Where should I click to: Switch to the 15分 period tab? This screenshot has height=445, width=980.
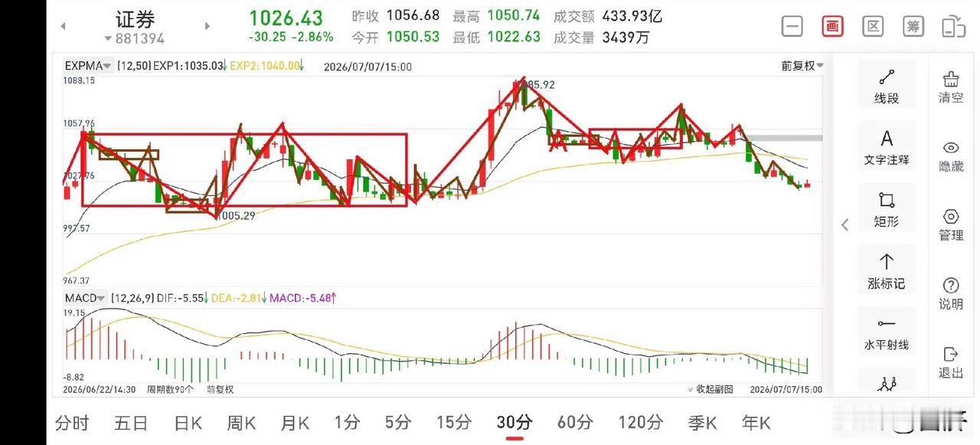click(x=454, y=422)
